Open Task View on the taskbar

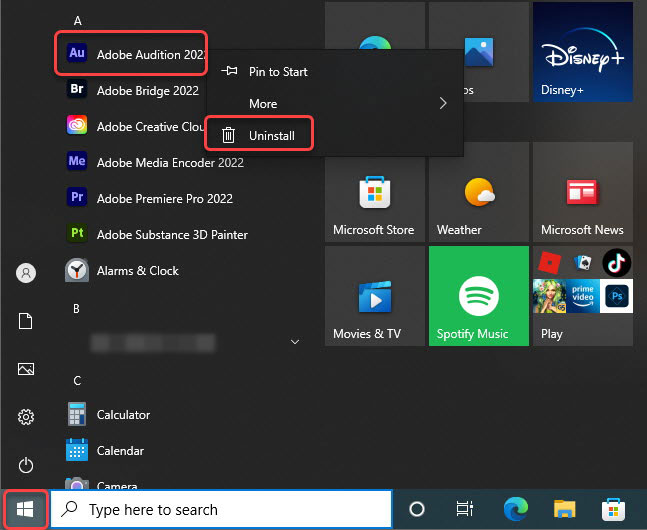(x=465, y=509)
